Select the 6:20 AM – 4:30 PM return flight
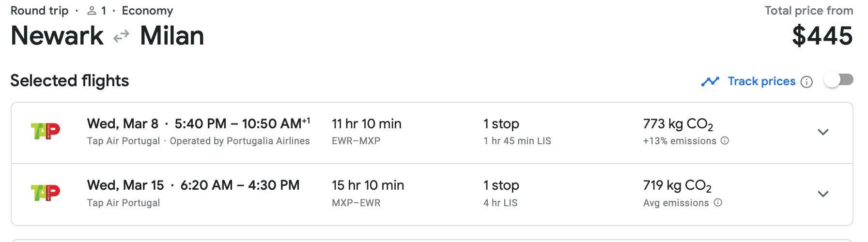This screenshot has height=242, width=868. tap(240, 185)
